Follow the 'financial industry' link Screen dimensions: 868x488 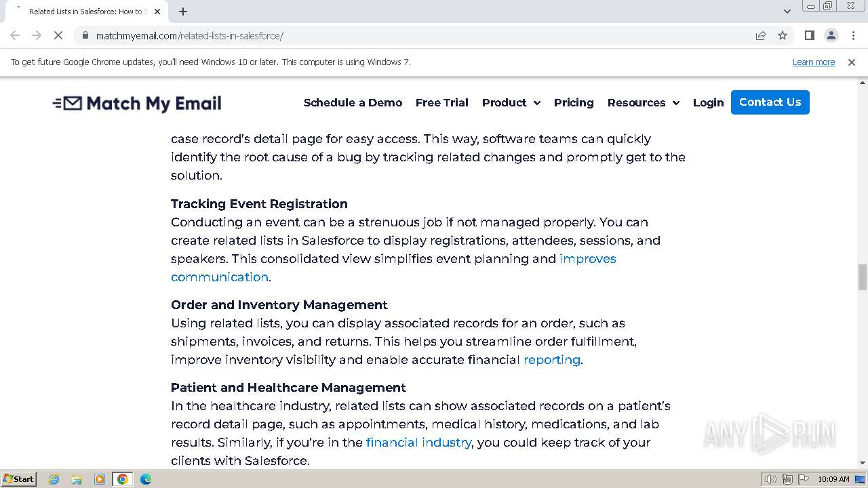418,442
